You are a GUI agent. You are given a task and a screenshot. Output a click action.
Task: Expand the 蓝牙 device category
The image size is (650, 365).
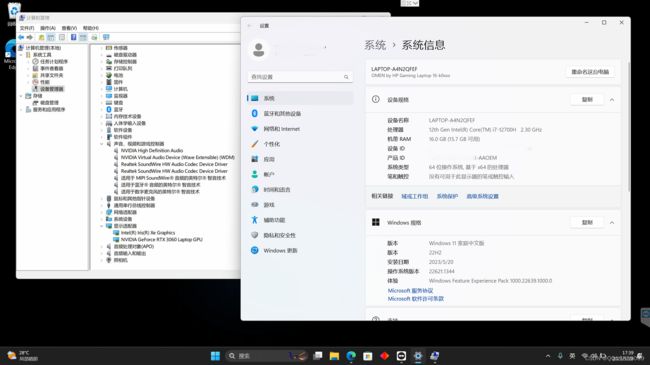click(x=102, y=110)
